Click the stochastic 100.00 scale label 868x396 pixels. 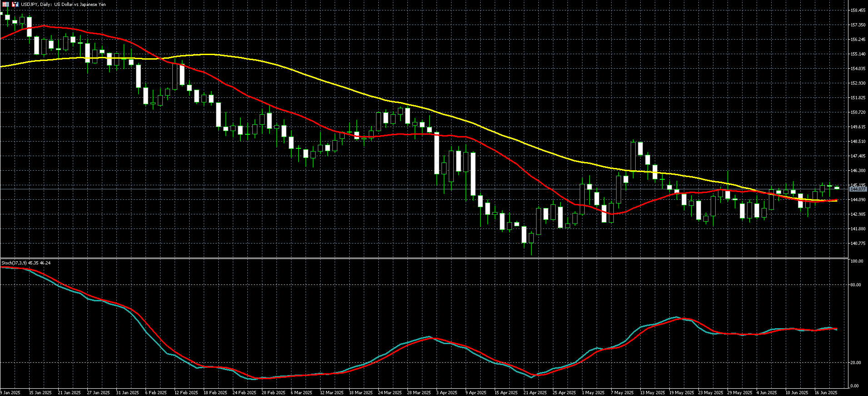pos(857,261)
